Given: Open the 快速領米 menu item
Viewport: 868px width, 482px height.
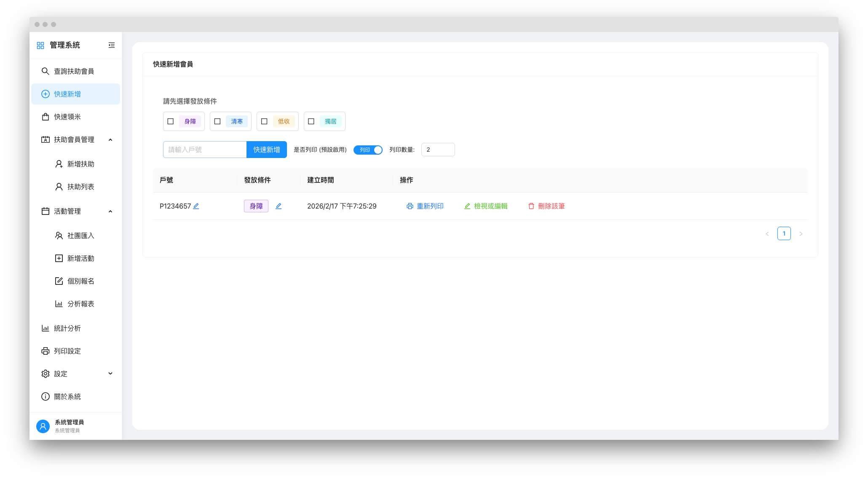Looking at the screenshot, I should [x=67, y=117].
